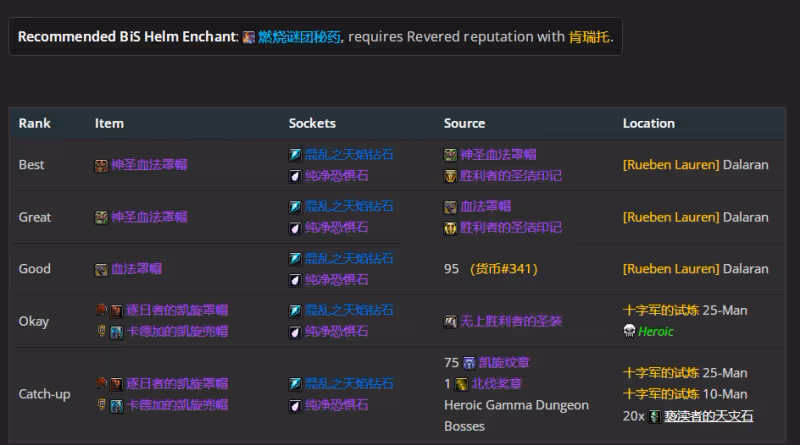Open 混乱之天焰钻石 link in the Best row
The image size is (800, 445).
click(349, 154)
